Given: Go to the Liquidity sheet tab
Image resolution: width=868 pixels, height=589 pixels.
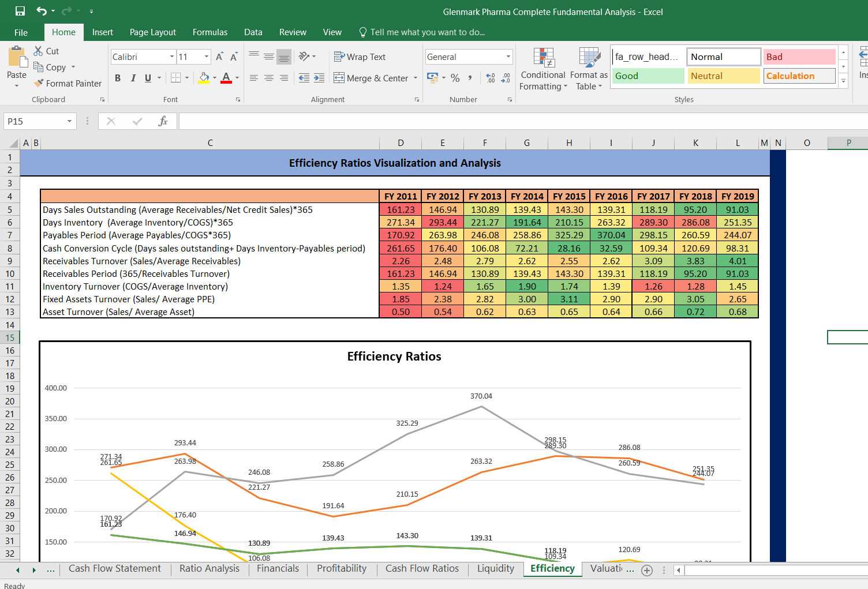Looking at the screenshot, I should click(496, 568).
